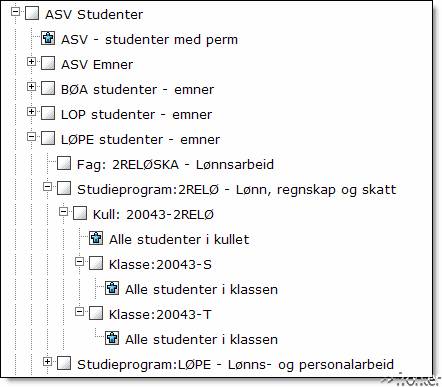Collapse the Klasse:20043-T node

coord(79,312)
